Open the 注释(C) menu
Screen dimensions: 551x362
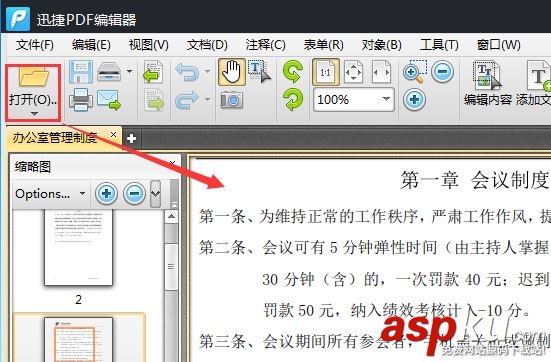click(x=266, y=45)
